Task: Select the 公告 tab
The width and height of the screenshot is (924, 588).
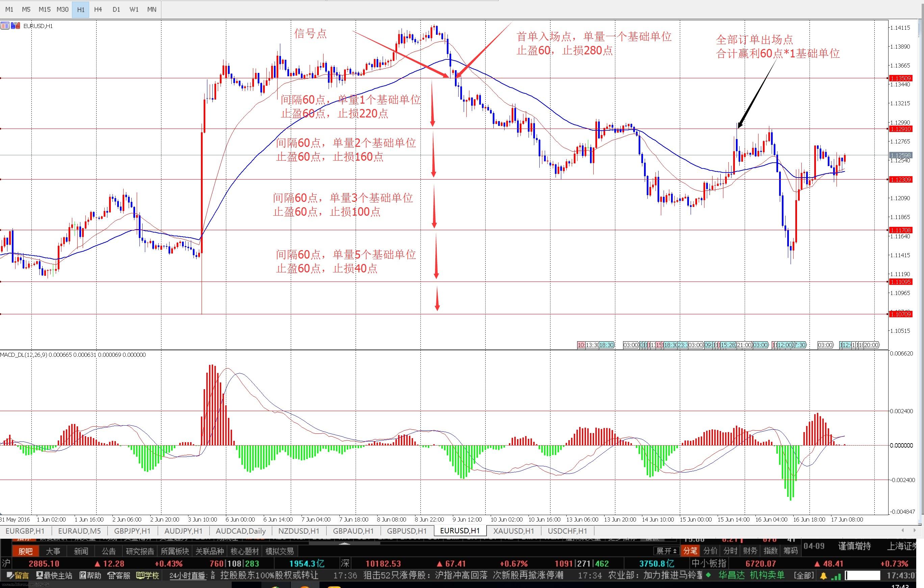Action: click(x=109, y=551)
